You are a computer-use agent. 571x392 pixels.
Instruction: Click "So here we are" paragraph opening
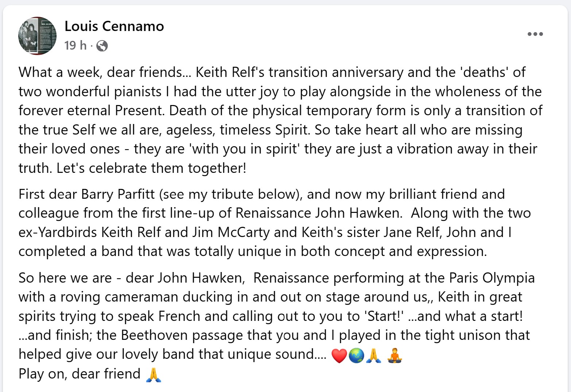tap(65, 278)
